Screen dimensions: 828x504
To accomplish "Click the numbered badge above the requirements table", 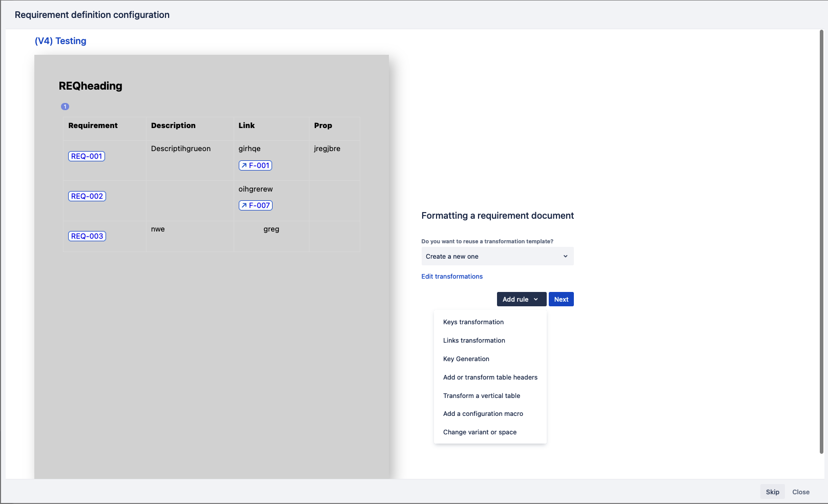I will [x=65, y=106].
